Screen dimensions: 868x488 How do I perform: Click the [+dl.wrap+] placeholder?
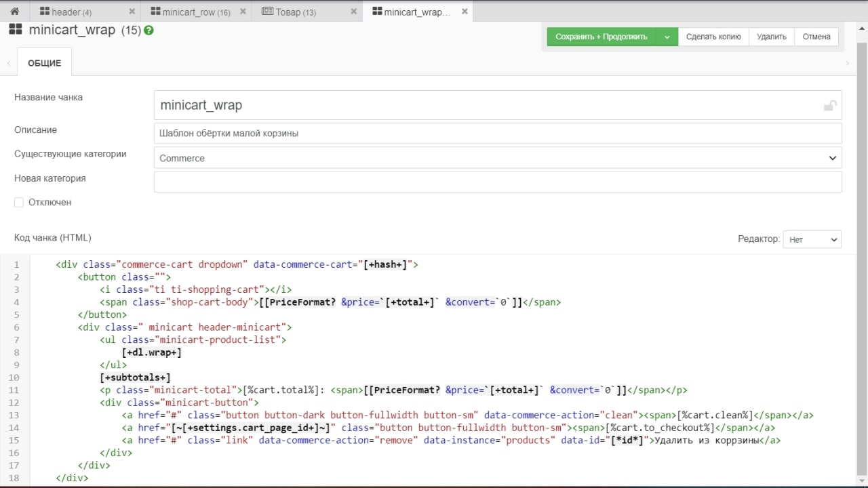click(x=152, y=352)
